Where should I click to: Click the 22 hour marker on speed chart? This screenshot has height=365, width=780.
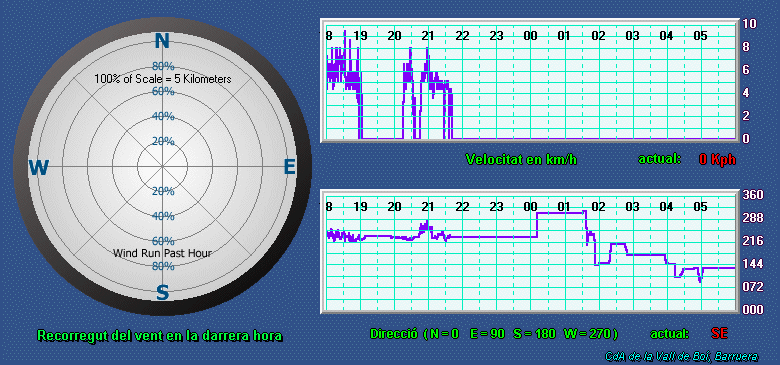tap(463, 36)
